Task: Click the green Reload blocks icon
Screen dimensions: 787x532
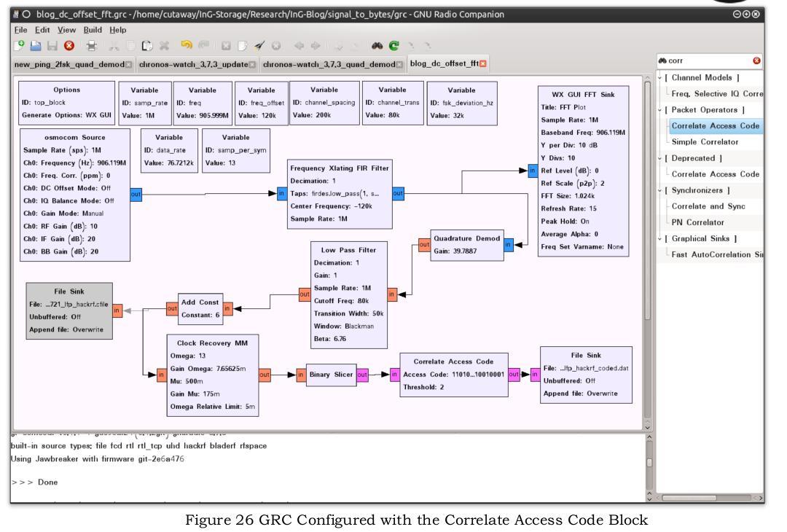Action: 394,46
